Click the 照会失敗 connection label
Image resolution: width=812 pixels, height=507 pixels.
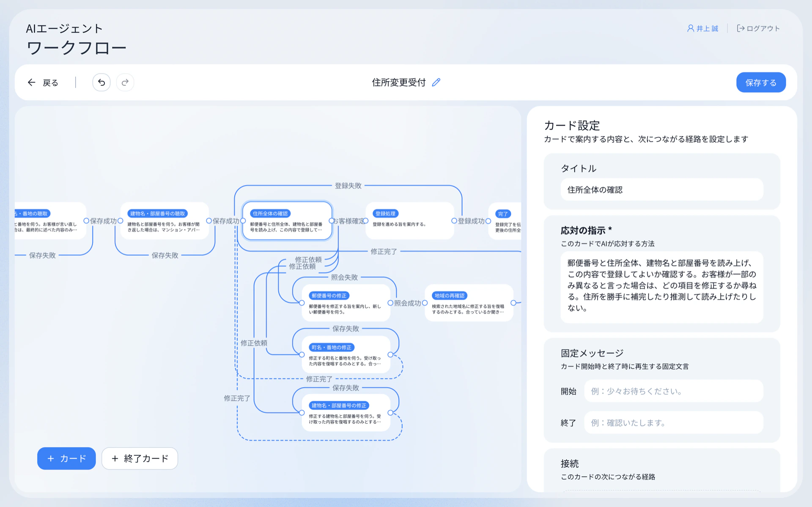click(344, 277)
